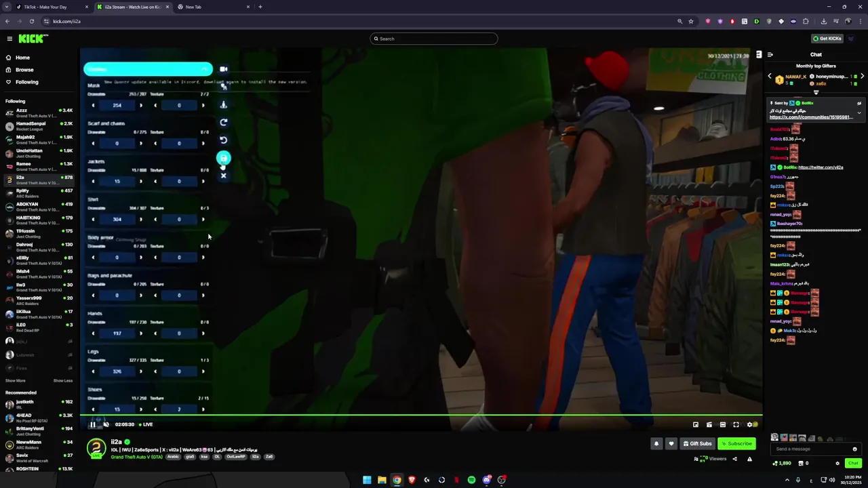Click Gift Subs button
The width and height of the screenshot is (868, 488).
tap(698, 444)
